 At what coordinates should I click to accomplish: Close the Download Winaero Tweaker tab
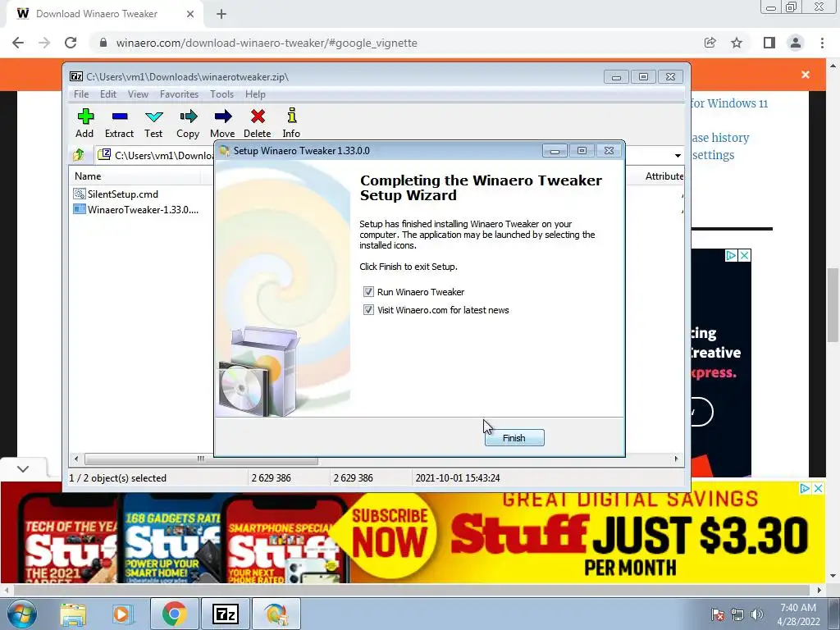coord(190,14)
